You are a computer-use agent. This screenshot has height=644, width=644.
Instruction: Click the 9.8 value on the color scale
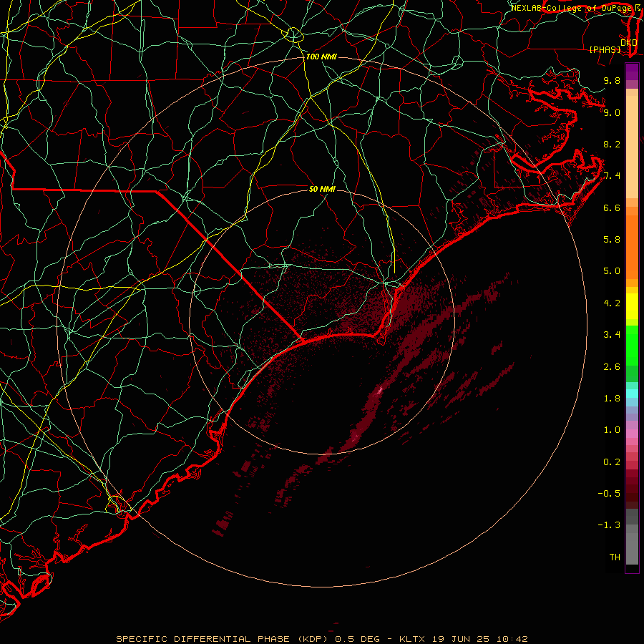coord(612,80)
